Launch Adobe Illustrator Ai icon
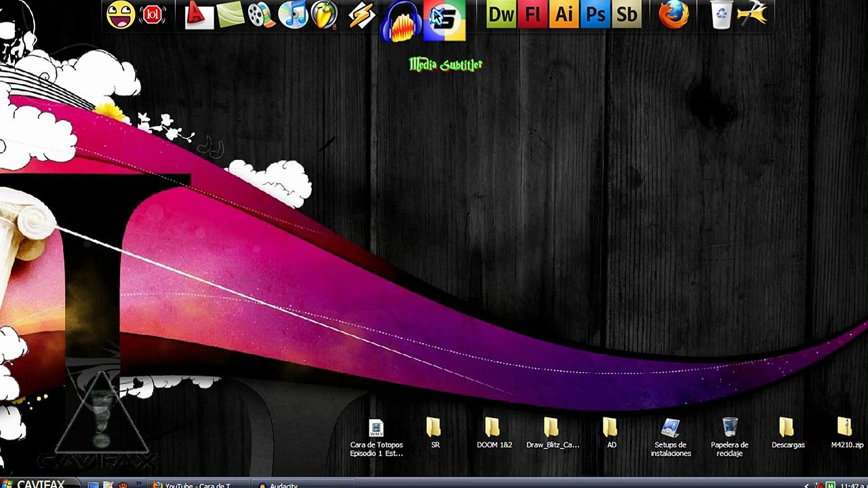 pyautogui.click(x=564, y=15)
